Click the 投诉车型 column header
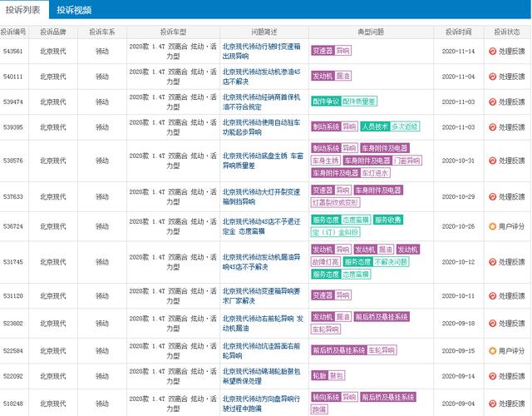This screenshot has width=532, height=416. 173,32
